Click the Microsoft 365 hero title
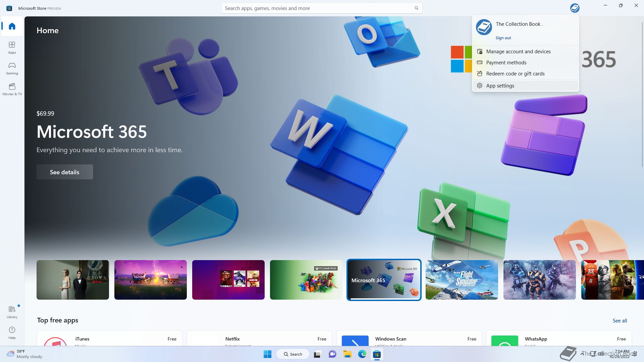Screen dimensions: 644x362 [x=92, y=132]
